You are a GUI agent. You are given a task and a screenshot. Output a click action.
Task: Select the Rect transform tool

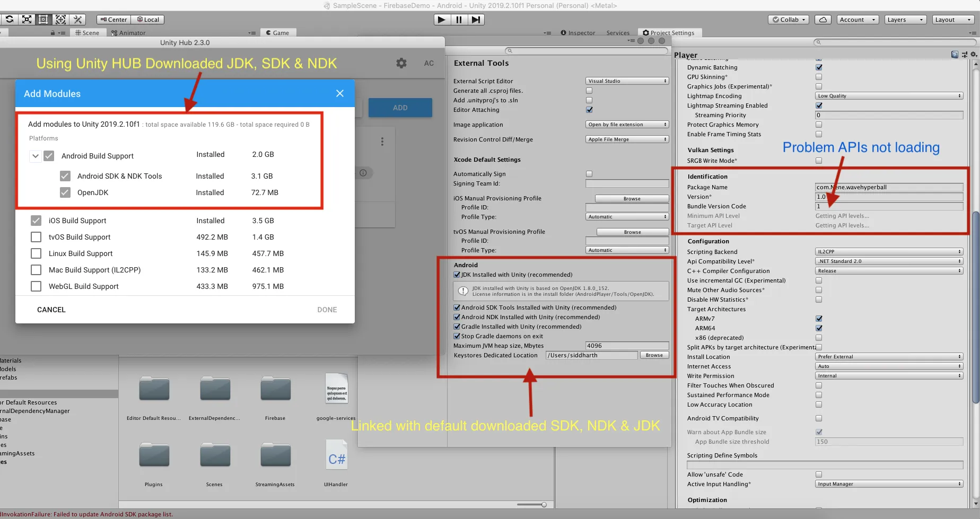(43, 20)
